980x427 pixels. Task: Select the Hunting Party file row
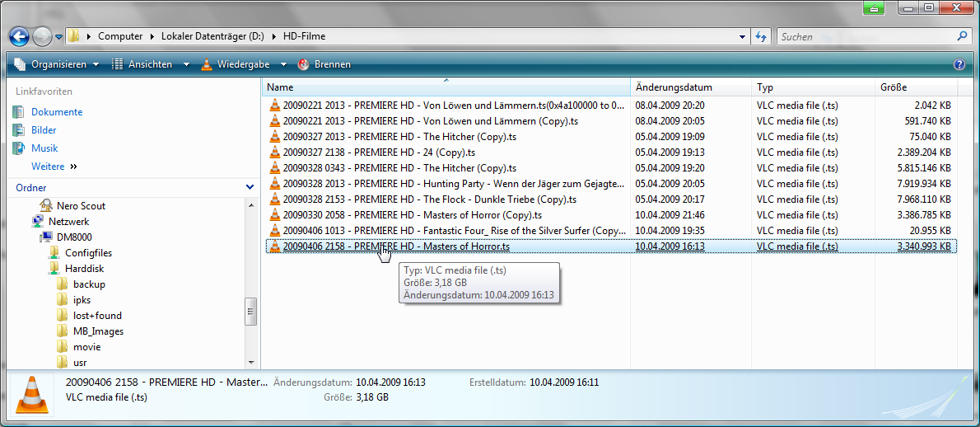(610, 183)
